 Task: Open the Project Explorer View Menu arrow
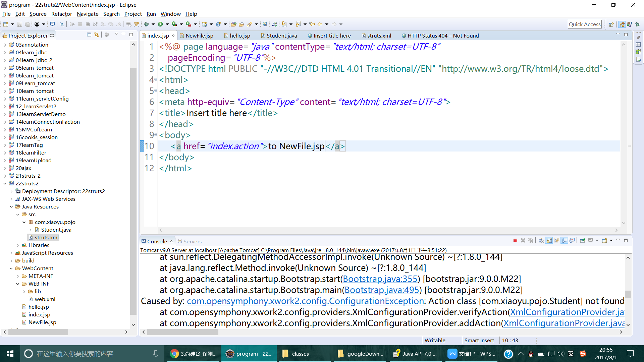116,34
